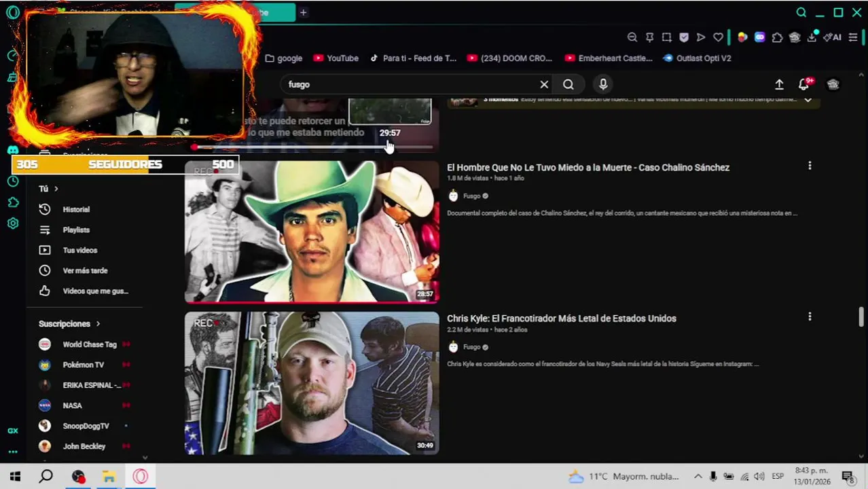Open Historial in YouTube sidebar
Viewport: 868px width, 489px height.
(x=75, y=210)
